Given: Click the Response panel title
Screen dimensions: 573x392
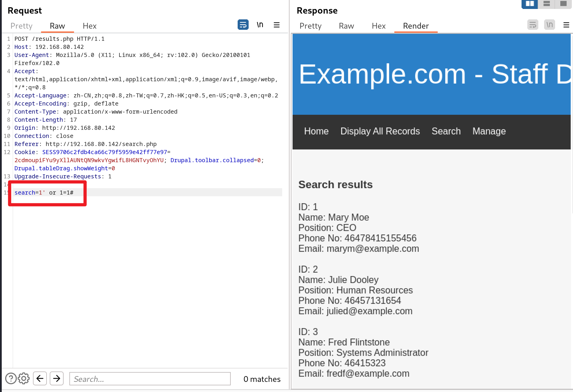Looking at the screenshot, I should coord(317,11).
